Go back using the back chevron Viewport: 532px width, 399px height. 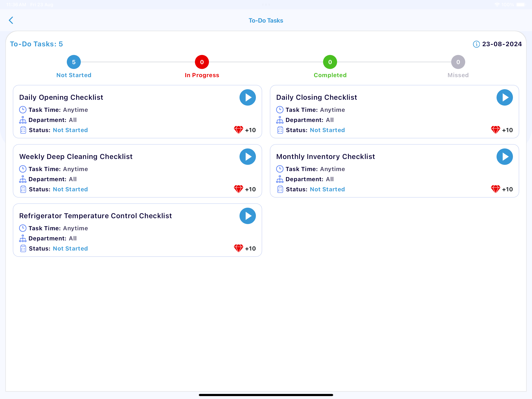pyautogui.click(x=11, y=20)
